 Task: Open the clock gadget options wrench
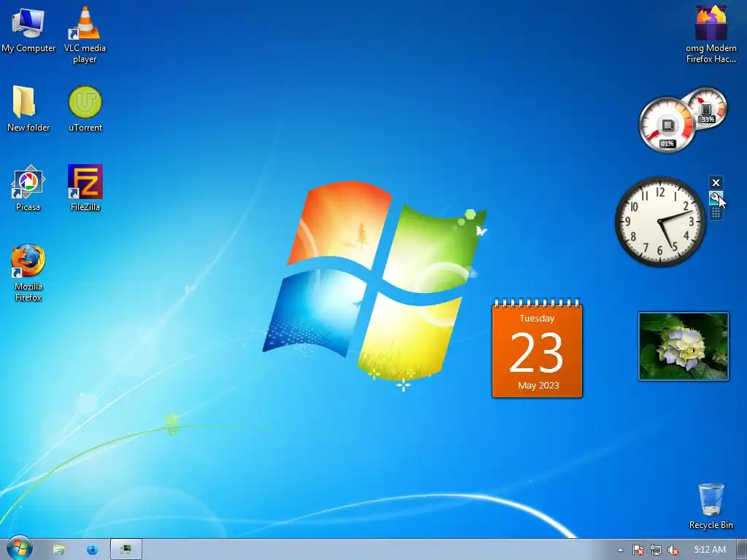[716, 198]
